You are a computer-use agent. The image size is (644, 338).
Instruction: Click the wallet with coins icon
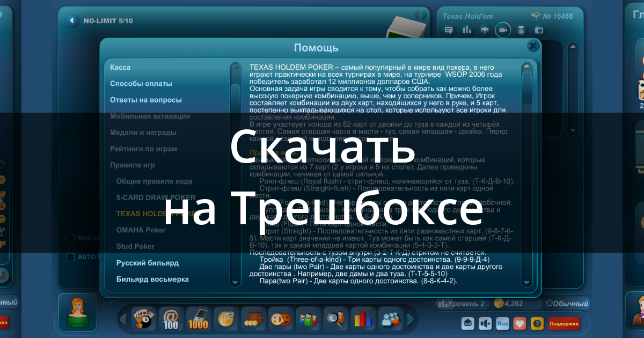[x=253, y=319]
